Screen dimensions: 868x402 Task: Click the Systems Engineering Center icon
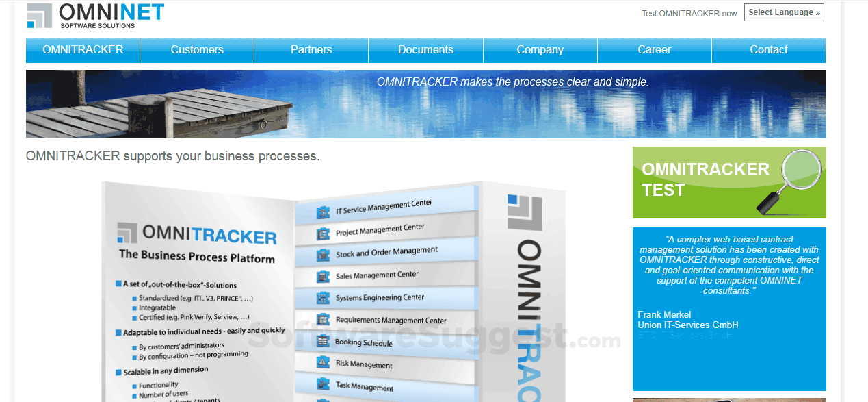point(322,297)
